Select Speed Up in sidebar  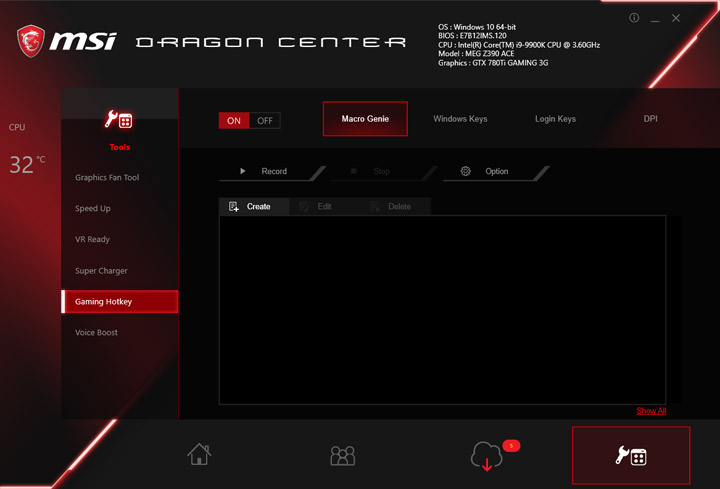tap(93, 208)
